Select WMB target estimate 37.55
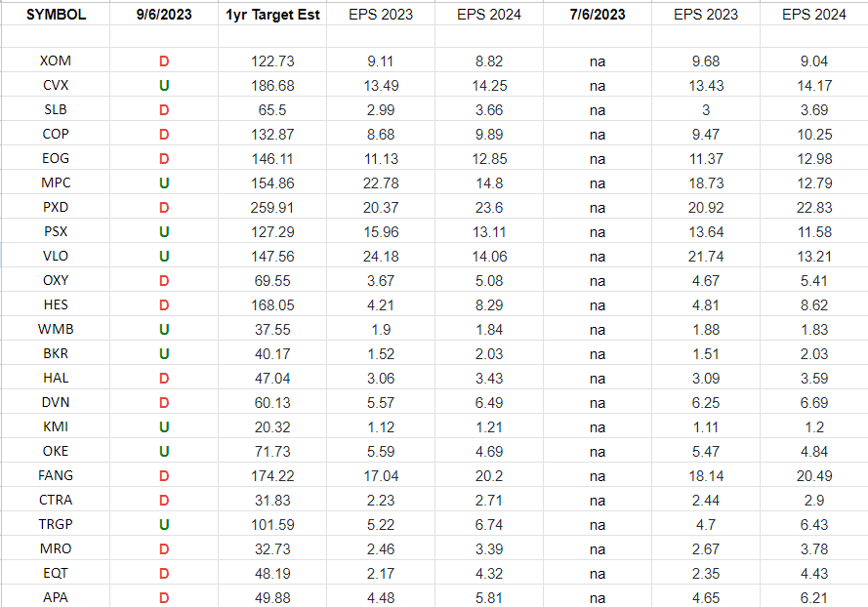Viewport: 868px width, 607px height. click(272, 329)
